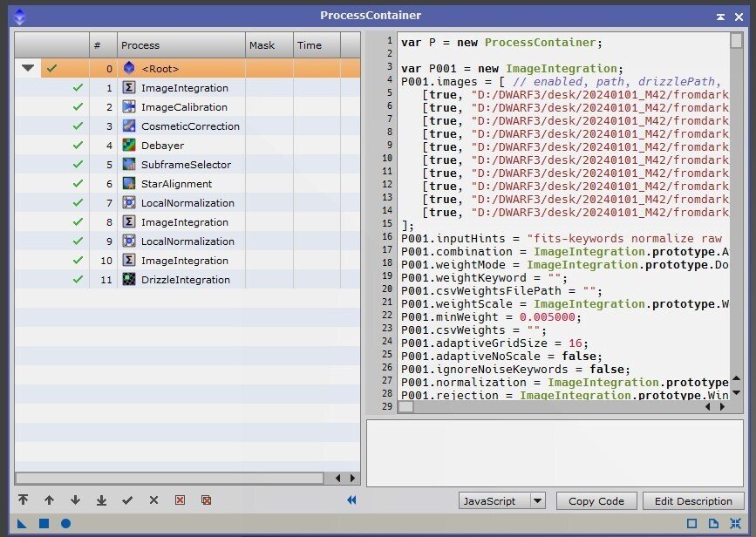Click the code editor scroll down arrow
The width and height of the screenshot is (756, 537).
[736, 393]
